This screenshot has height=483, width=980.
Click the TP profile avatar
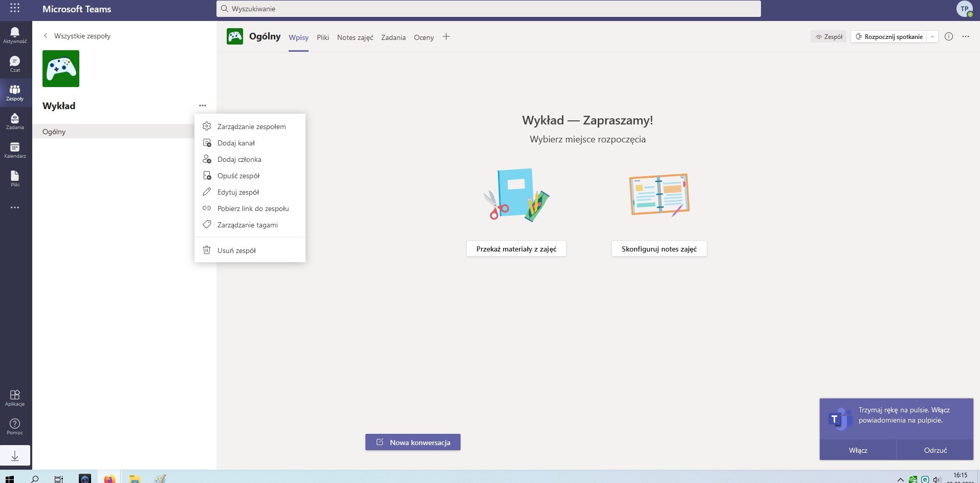[964, 9]
